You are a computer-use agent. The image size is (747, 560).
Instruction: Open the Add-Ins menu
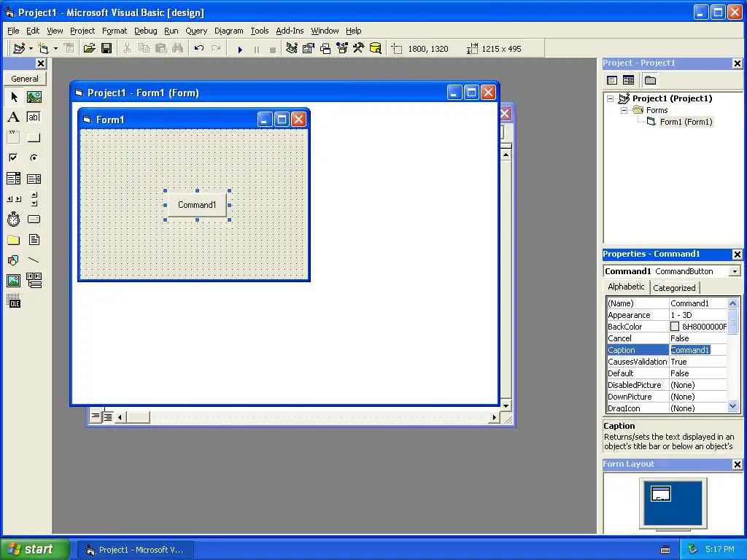(x=290, y=31)
